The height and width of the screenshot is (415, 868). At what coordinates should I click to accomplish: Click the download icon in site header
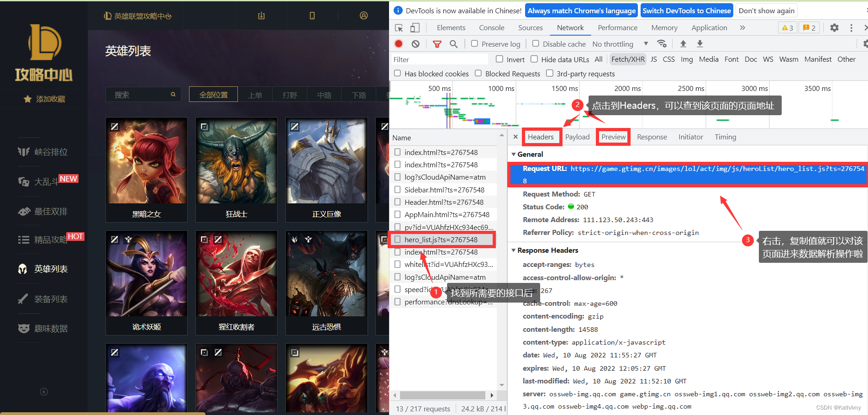pos(261,16)
